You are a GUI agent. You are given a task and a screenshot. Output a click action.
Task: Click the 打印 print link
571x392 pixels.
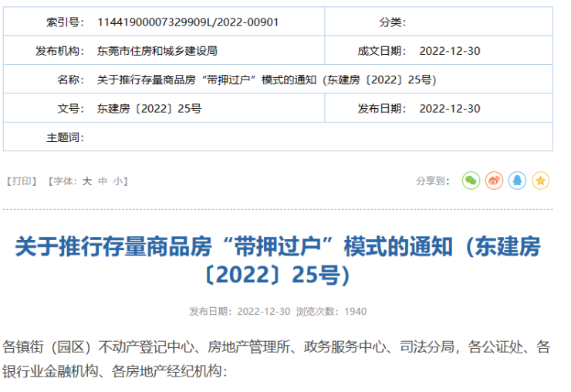coord(22,181)
